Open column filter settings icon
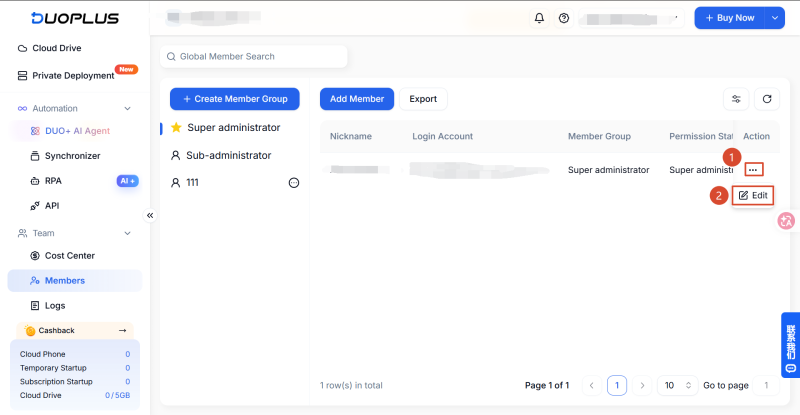The width and height of the screenshot is (800, 415). (736, 99)
